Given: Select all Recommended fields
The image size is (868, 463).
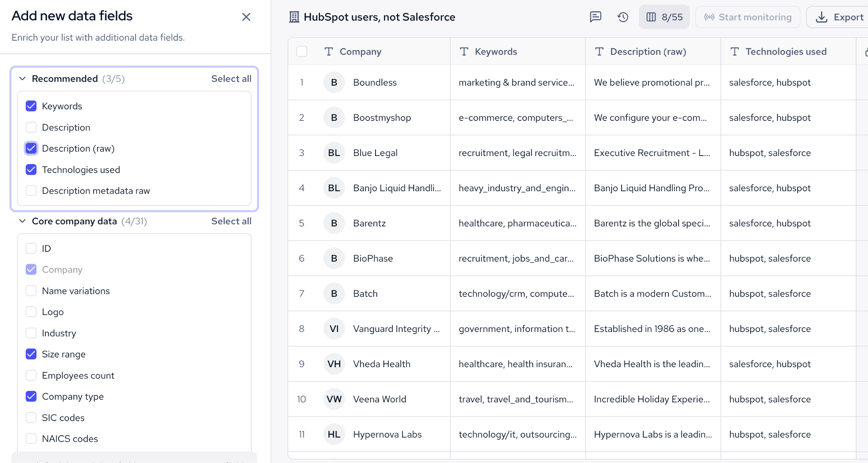Looking at the screenshot, I should click(231, 79).
